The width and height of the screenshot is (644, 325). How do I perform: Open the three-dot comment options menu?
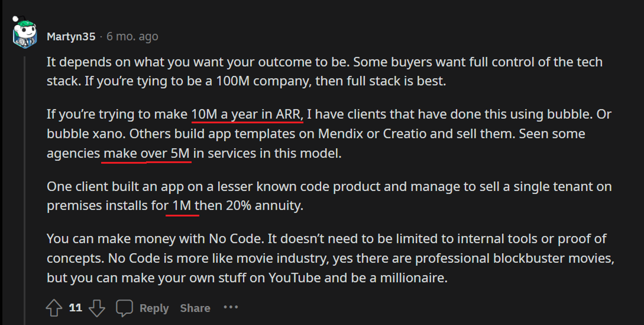[x=231, y=308]
